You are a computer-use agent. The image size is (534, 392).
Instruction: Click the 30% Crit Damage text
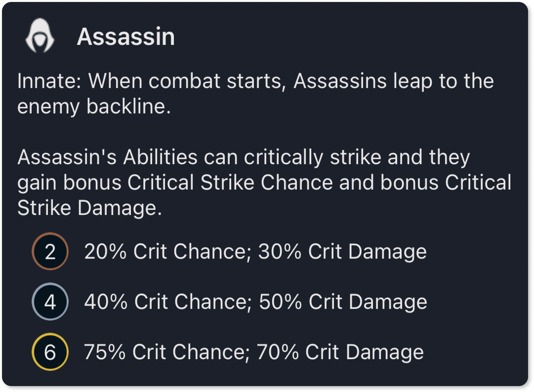tap(343, 252)
